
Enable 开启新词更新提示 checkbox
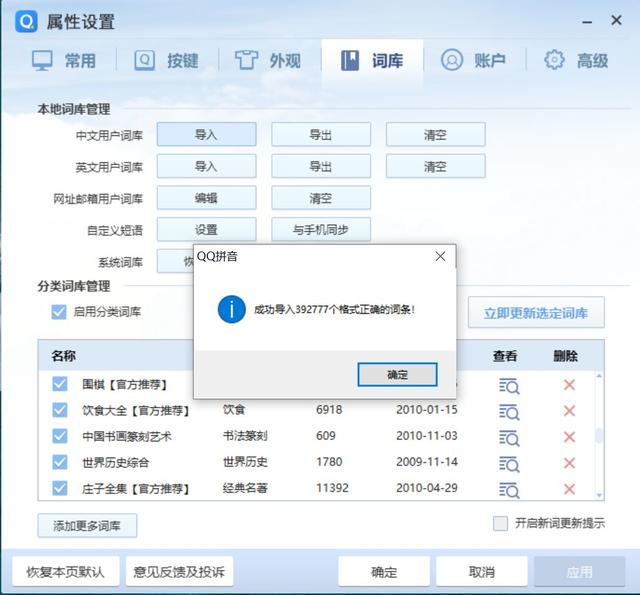[x=500, y=523]
